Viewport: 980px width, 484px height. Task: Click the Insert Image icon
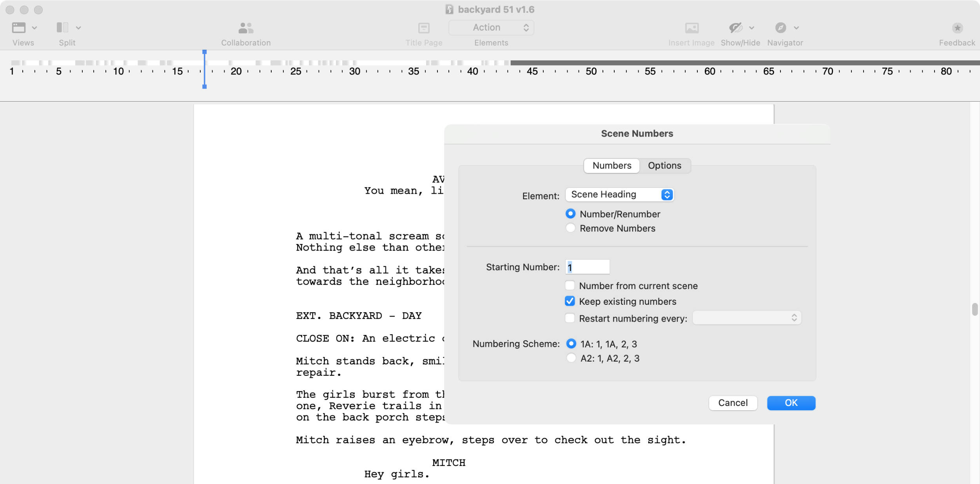(x=692, y=28)
